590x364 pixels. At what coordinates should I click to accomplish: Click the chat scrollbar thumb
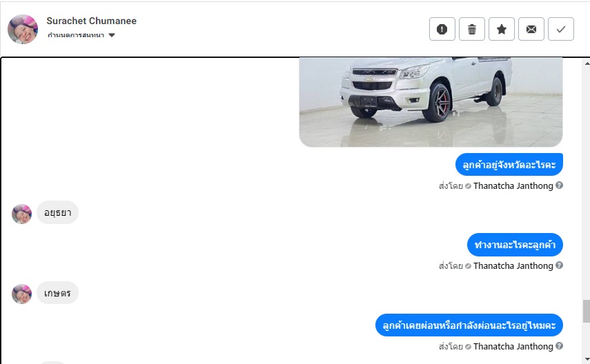pyautogui.click(x=587, y=311)
